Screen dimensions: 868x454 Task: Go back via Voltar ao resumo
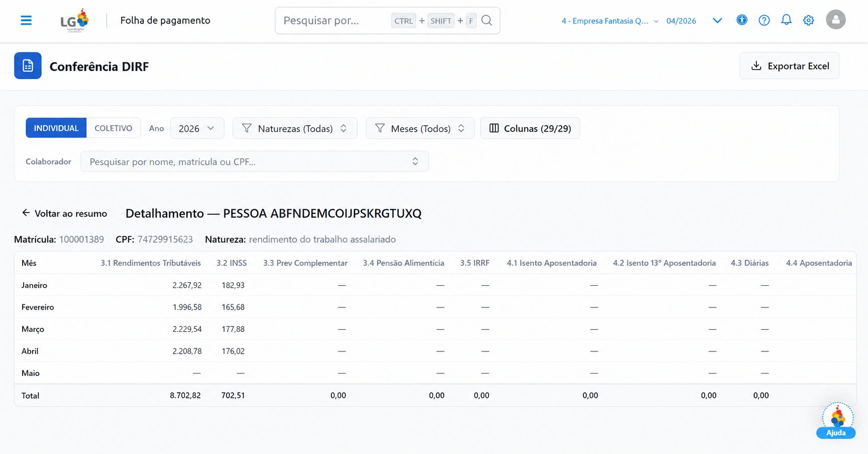click(x=64, y=213)
